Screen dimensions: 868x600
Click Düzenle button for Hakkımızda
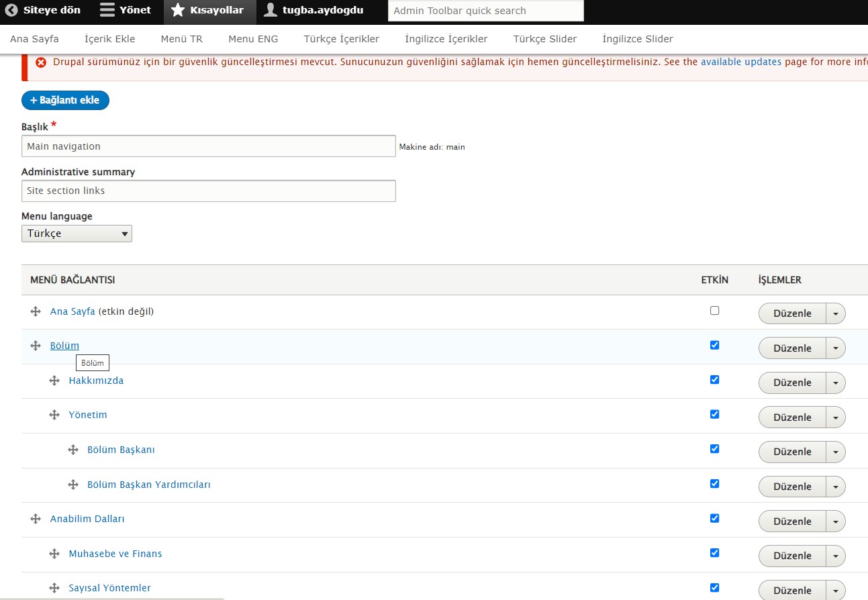point(792,383)
